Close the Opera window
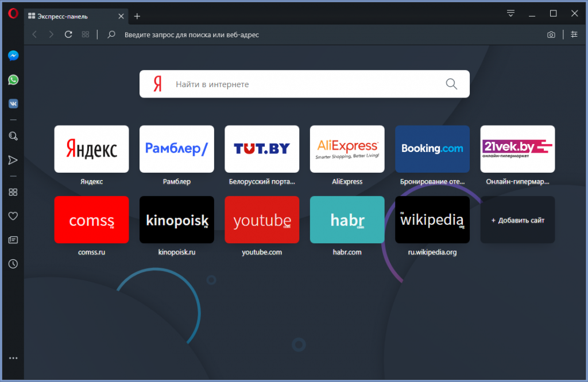 click(x=574, y=14)
